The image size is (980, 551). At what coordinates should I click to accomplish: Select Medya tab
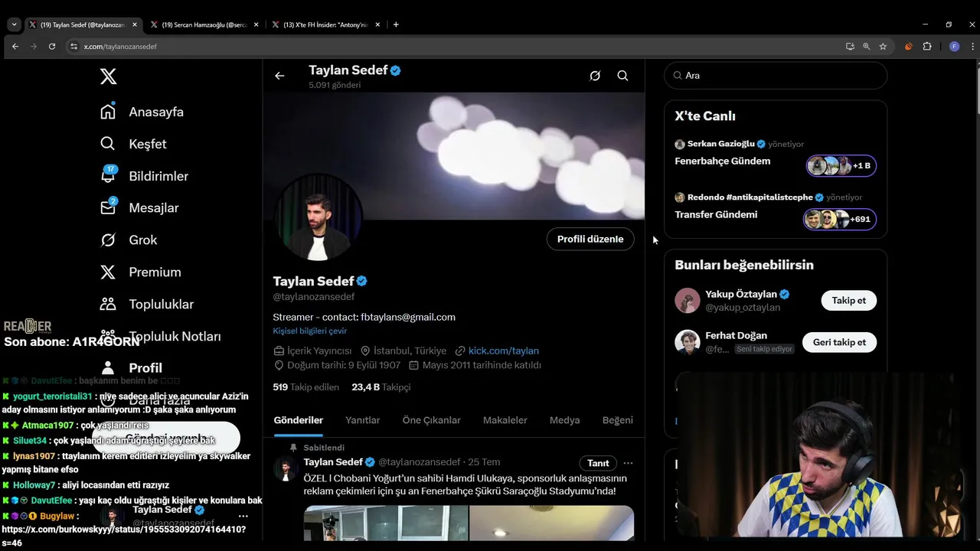click(x=564, y=420)
